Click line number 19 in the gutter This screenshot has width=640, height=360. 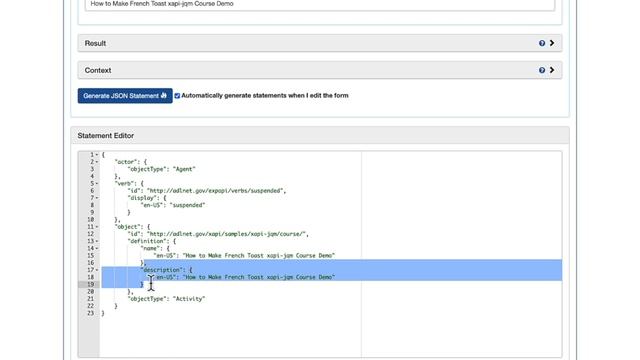click(91, 284)
